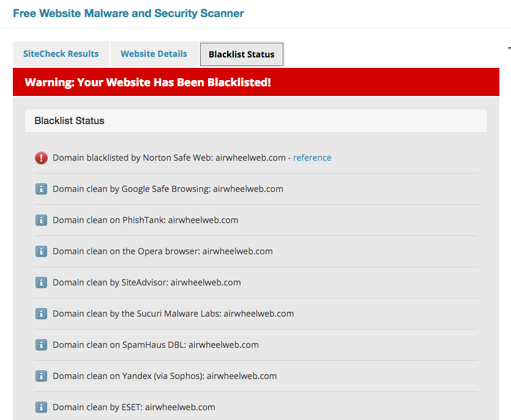511x420 pixels.
Task: Click info icon for Yandex (via Sophos)
Action: click(x=41, y=376)
